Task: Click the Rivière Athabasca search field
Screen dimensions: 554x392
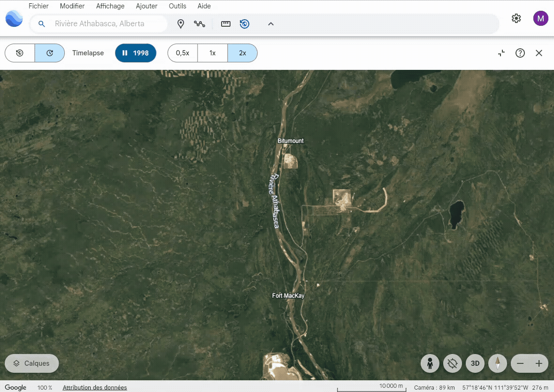Action: (x=100, y=24)
